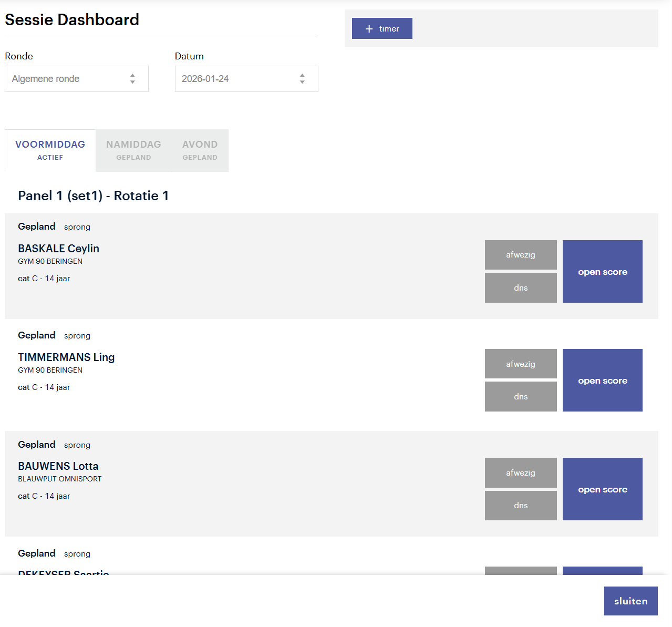Select the active VOORMIDDAG tab

(x=50, y=150)
